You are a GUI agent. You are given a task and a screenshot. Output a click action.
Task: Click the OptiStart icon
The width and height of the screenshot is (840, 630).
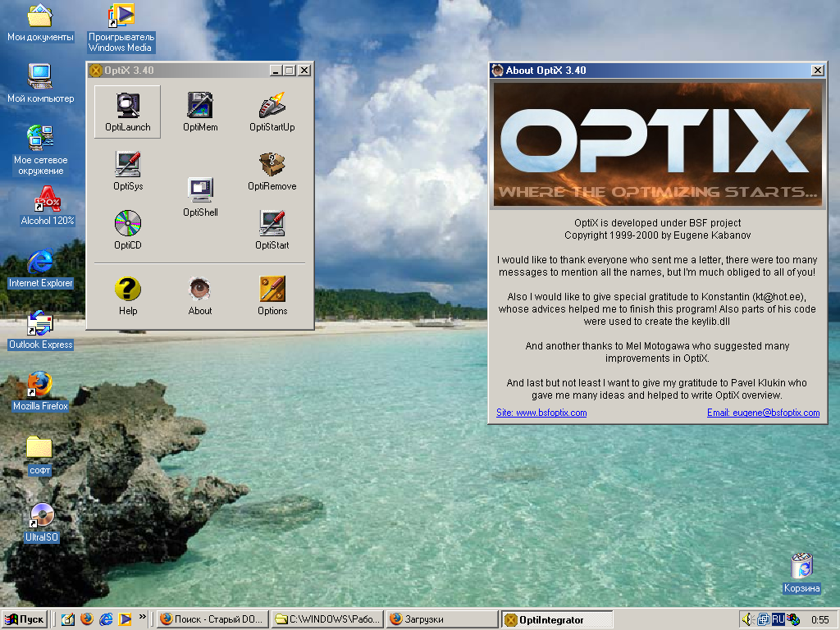pyautogui.click(x=272, y=229)
